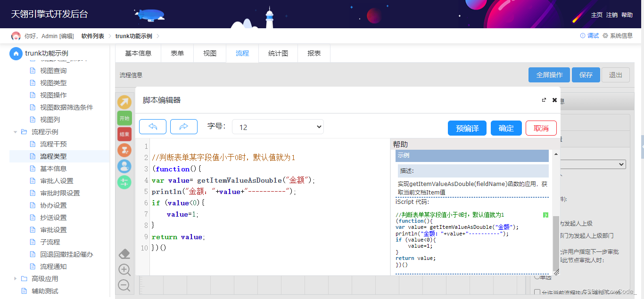Open 审批时限设置 in the tree
Viewport: 644px width, 299px height.
(60, 193)
